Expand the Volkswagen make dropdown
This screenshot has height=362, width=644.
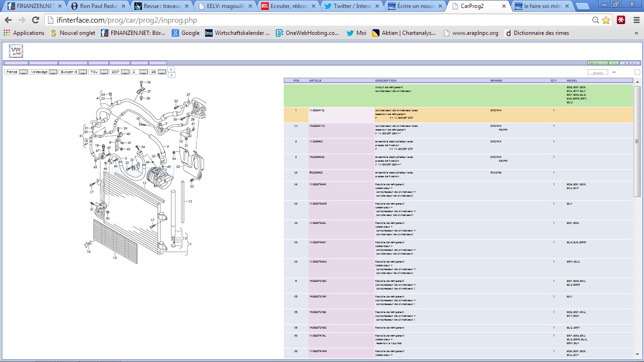pyautogui.click(x=53, y=72)
